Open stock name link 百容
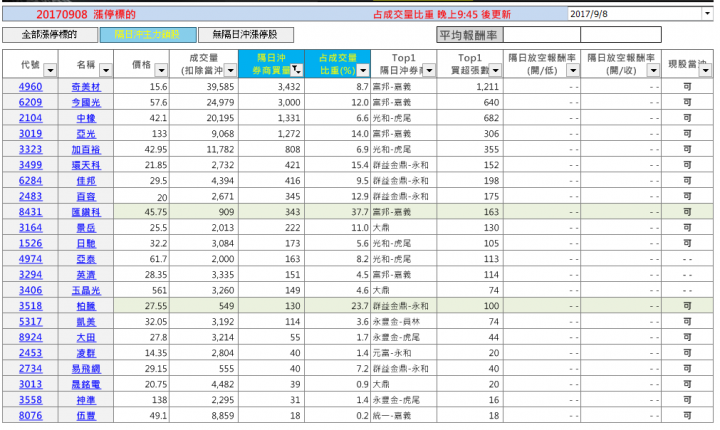This screenshot has height=430, width=720. tap(86, 196)
